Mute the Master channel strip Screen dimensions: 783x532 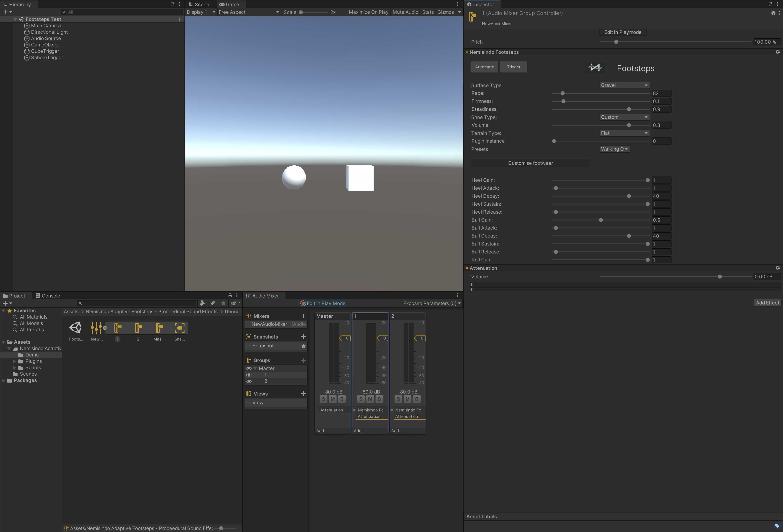click(x=333, y=399)
